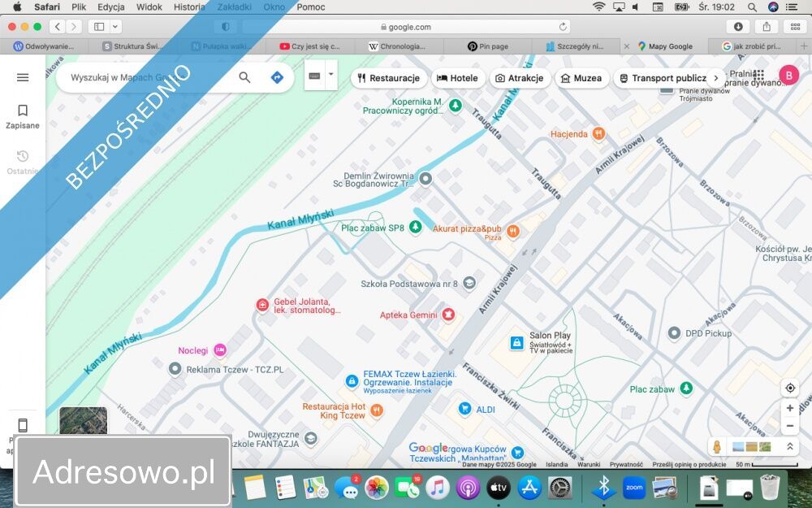Switch to the Szczegóły ni... tab

click(x=576, y=46)
